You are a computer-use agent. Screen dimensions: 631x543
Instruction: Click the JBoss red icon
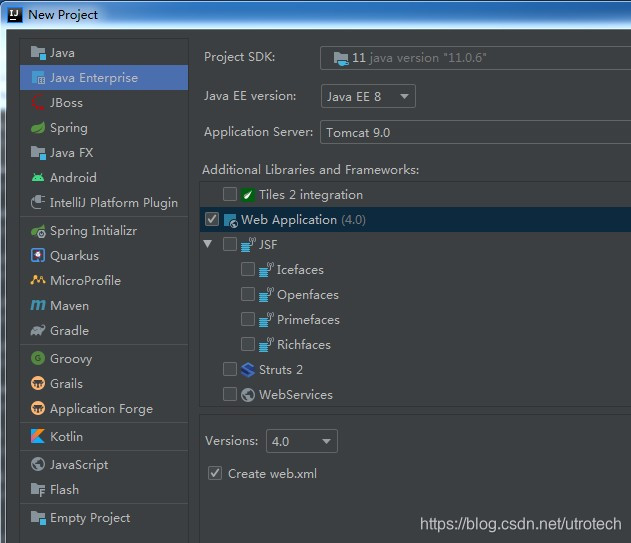pyautogui.click(x=38, y=103)
